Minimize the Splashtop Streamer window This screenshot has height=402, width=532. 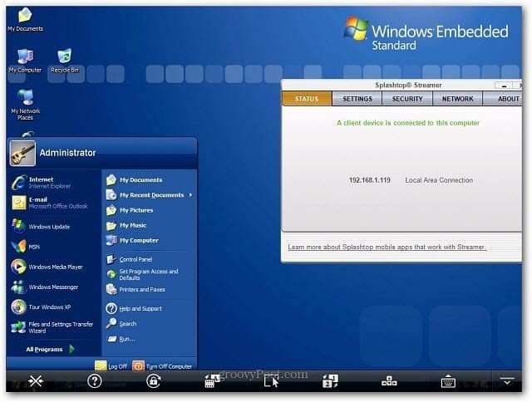tap(504, 86)
